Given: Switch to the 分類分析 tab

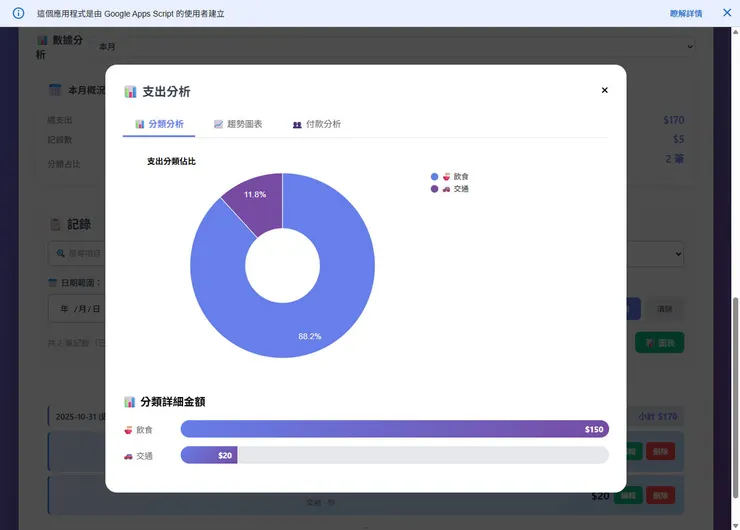Looking at the screenshot, I should [159, 124].
